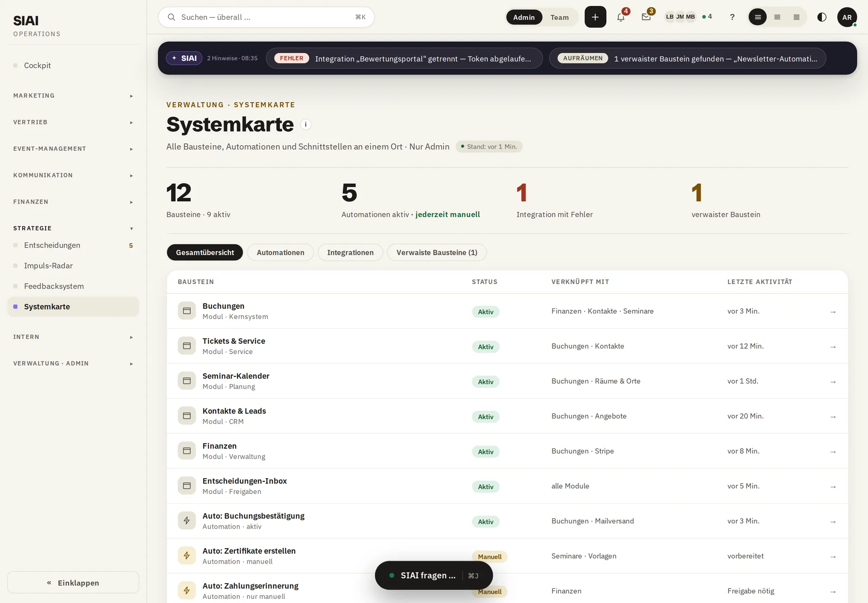Open the notifications bell
The height and width of the screenshot is (603, 868).
(x=621, y=17)
